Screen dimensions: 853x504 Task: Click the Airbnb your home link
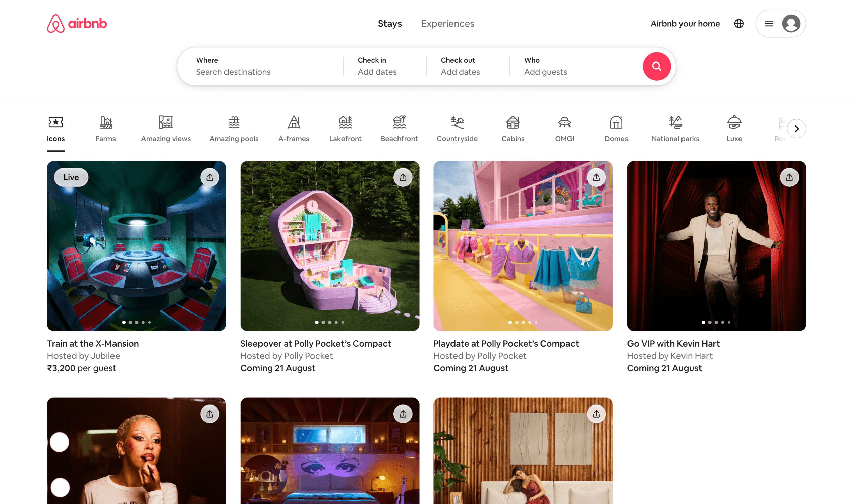click(x=685, y=23)
